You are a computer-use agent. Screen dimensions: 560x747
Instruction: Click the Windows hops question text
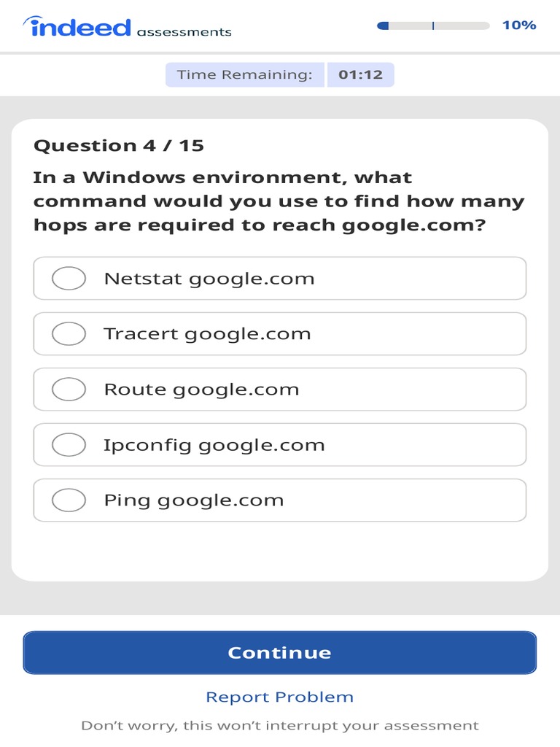point(279,201)
